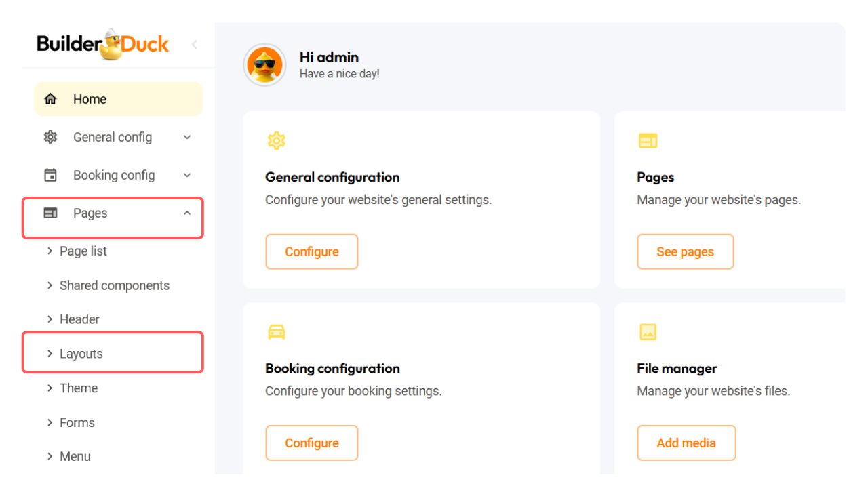Collapse sidebar using the left chevron icon
This screenshot has width=868, height=488.
point(195,45)
